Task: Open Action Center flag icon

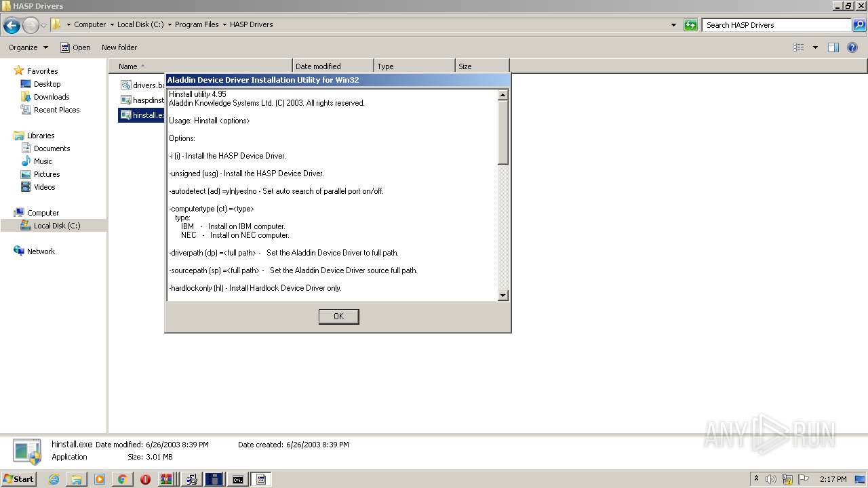Action: click(804, 479)
